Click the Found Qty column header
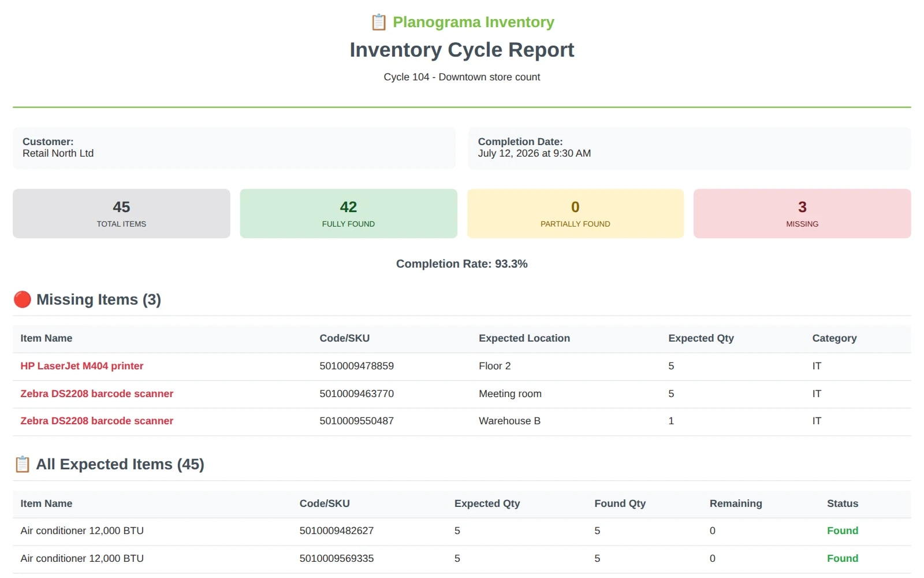The height and width of the screenshot is (578, 924). point(620,503)
